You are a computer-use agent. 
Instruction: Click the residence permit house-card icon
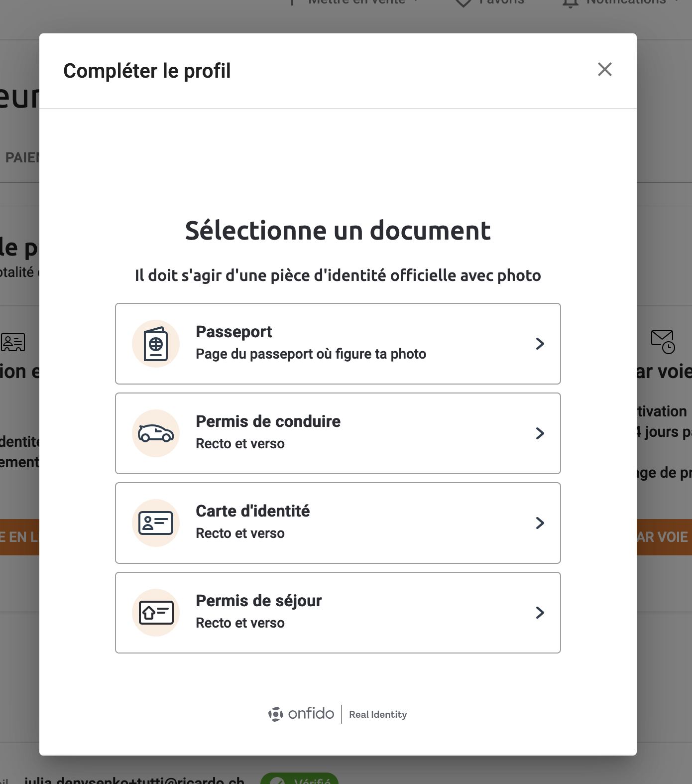click(156, 613)
